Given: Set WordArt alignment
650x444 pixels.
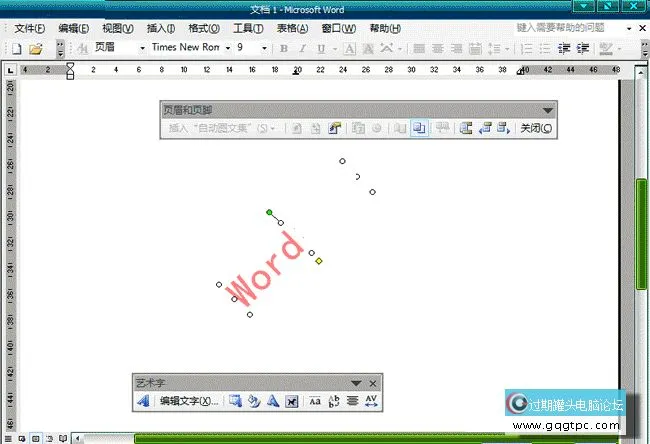Looking at the screenshot, I should [352, 401].
